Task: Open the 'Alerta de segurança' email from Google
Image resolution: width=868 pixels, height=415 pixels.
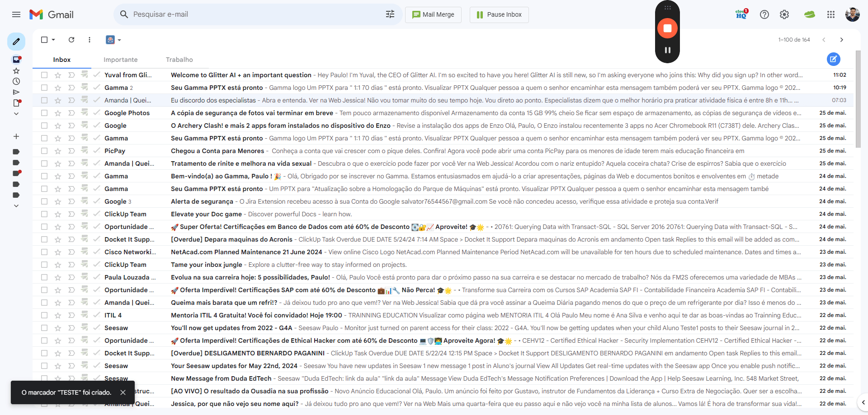Action: click(x=443, y=201)
